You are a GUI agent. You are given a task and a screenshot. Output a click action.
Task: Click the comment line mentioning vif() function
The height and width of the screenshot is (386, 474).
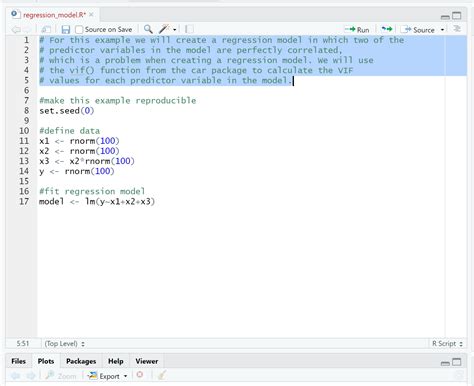196,70
